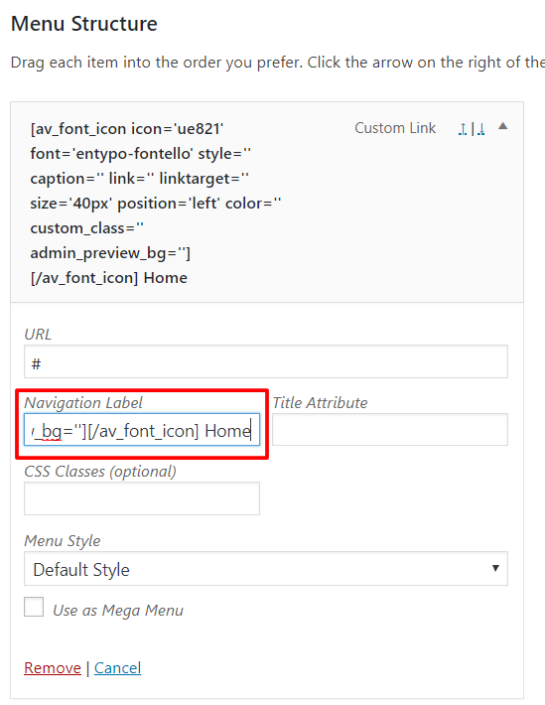This screenshot has width=545, height=705.
Task: Open the Menu Style dropdown
Action: point(266,569)
